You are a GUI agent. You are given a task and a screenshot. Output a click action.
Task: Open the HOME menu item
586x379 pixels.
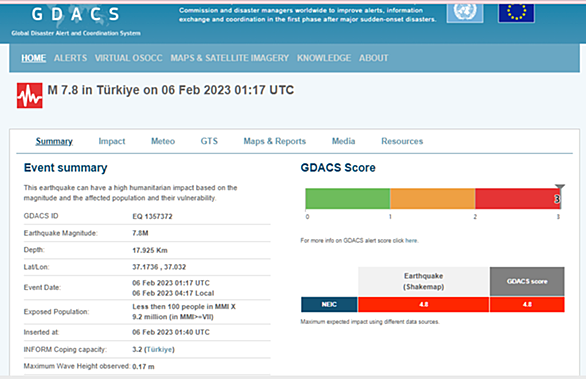(x=34, y=58)
